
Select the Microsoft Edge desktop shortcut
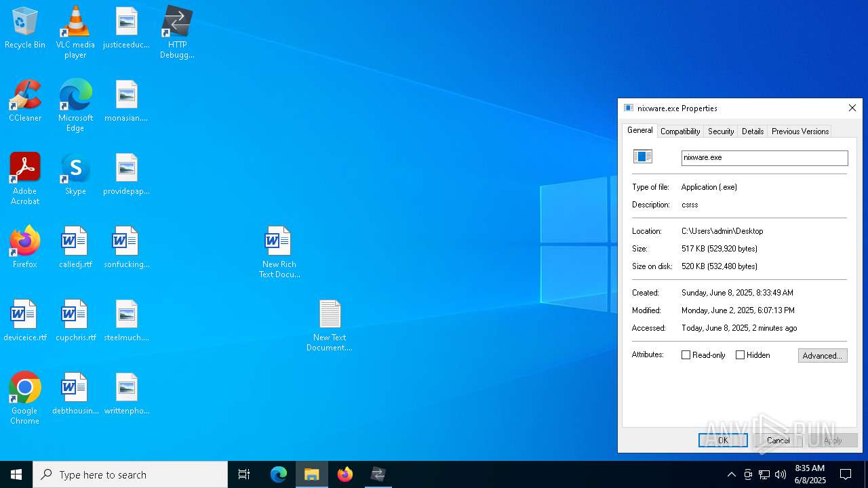click(x=75, y=105)
